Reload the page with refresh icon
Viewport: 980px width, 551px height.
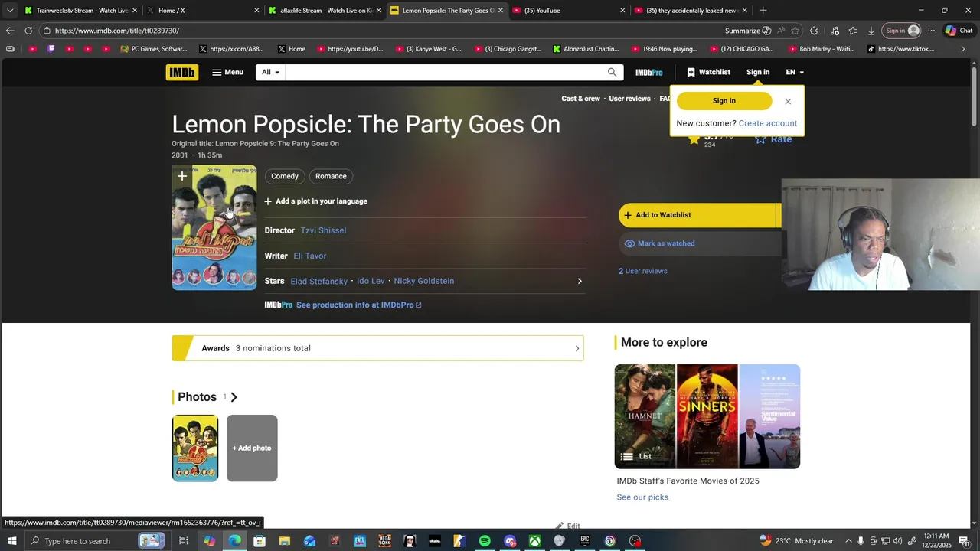28,31
